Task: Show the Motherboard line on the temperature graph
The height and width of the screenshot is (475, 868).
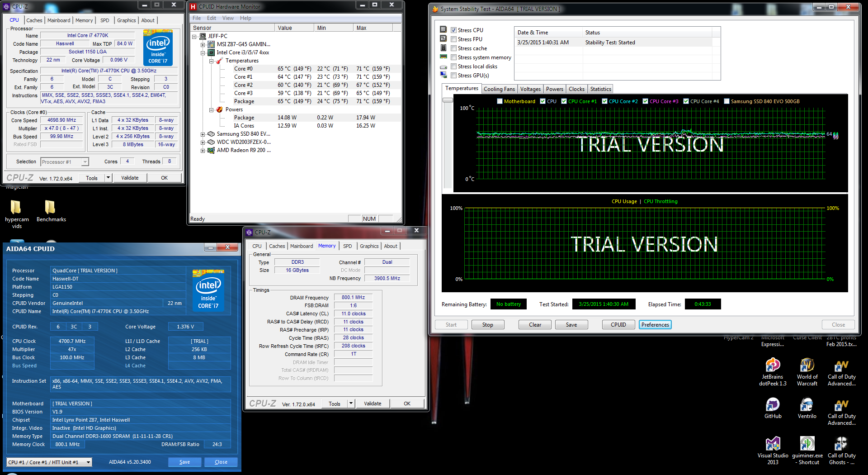Action: click(500, 101)
